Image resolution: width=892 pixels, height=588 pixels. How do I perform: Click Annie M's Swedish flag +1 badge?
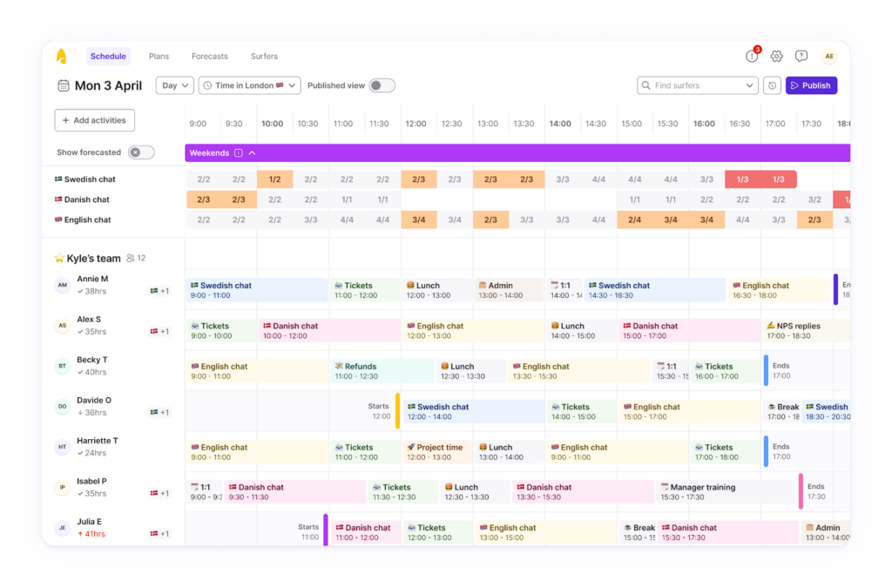coord(159,291)
